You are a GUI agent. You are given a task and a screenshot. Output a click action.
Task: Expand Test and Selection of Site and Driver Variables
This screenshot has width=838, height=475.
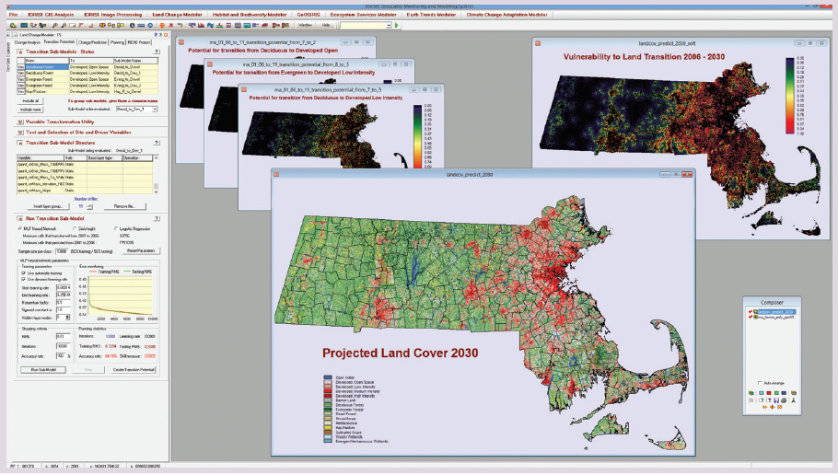[x=21, y=131]
